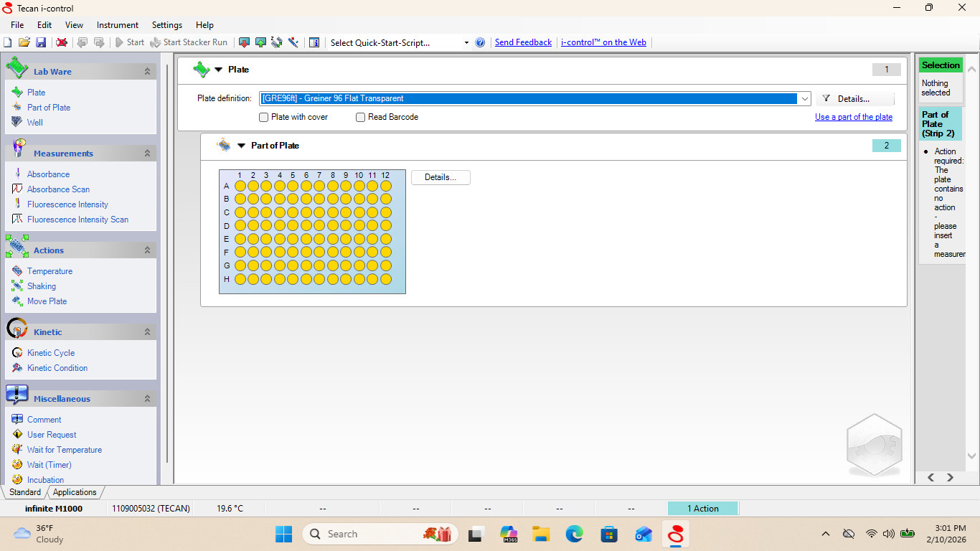Open a file with the folder toolbar icon
980x551 pixels.
click(24, 42)
